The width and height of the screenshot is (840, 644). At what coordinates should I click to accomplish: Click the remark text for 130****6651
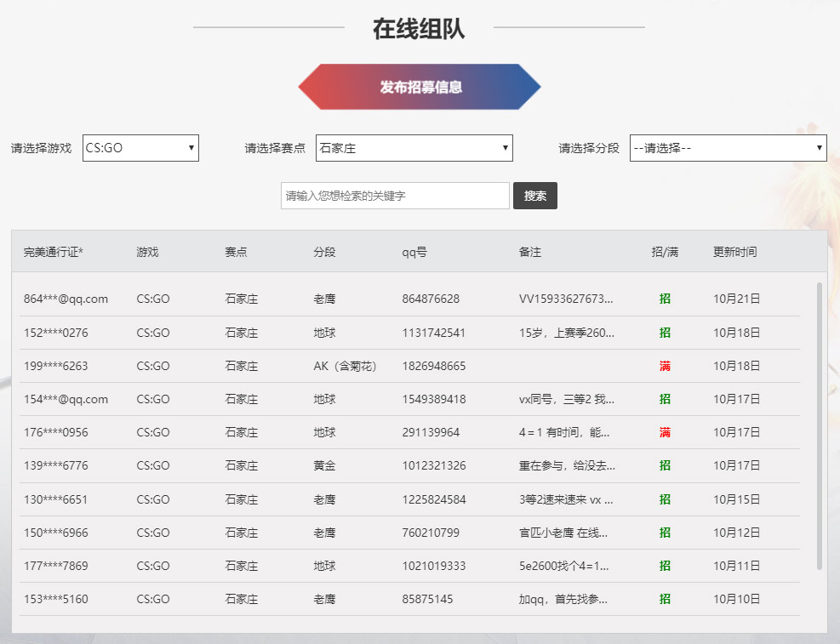(x=566, y=499)
